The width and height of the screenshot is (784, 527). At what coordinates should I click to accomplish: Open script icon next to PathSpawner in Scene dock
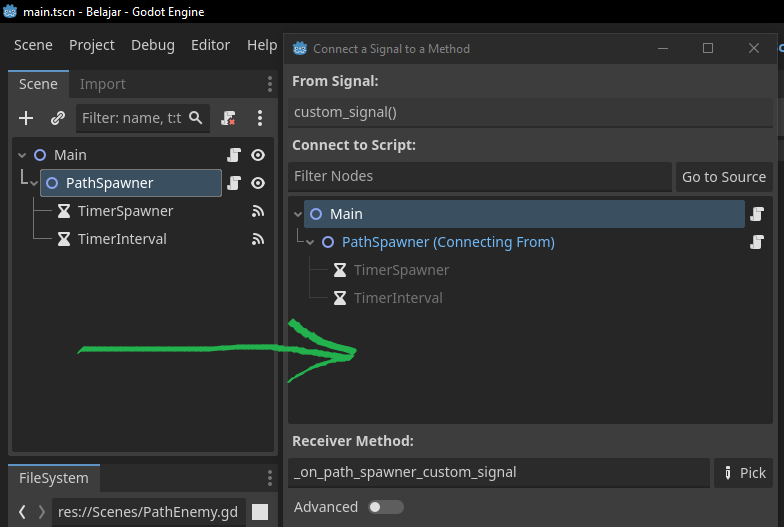pyautogui.click(x=234, y=183)
